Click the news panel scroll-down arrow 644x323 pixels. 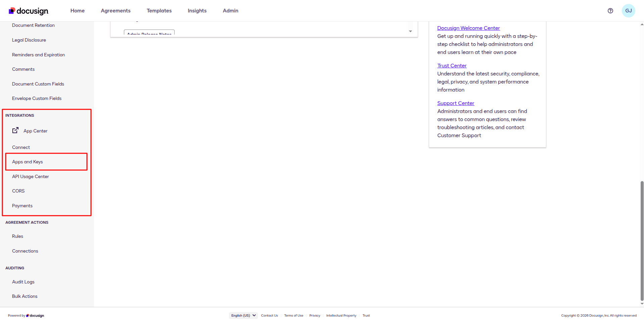point(410,32)
